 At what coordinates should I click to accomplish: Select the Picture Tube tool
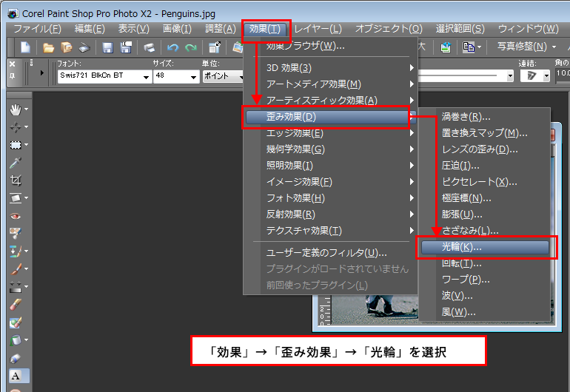pos(16,358)
